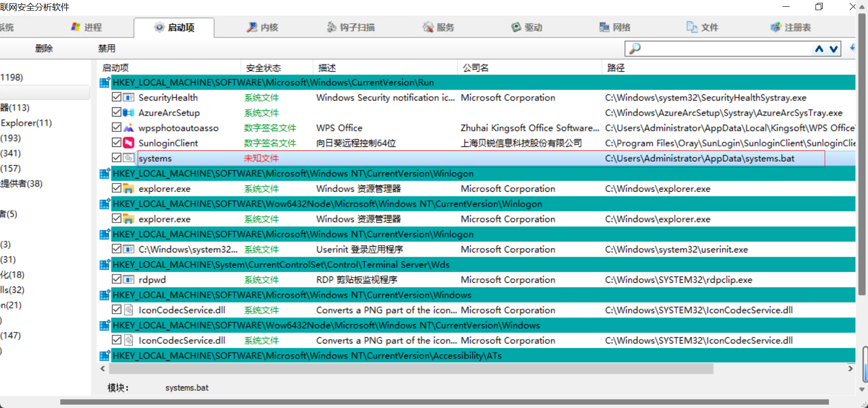
Task: Sort by the 公司名 column header
Action: [x=530, y=67]
